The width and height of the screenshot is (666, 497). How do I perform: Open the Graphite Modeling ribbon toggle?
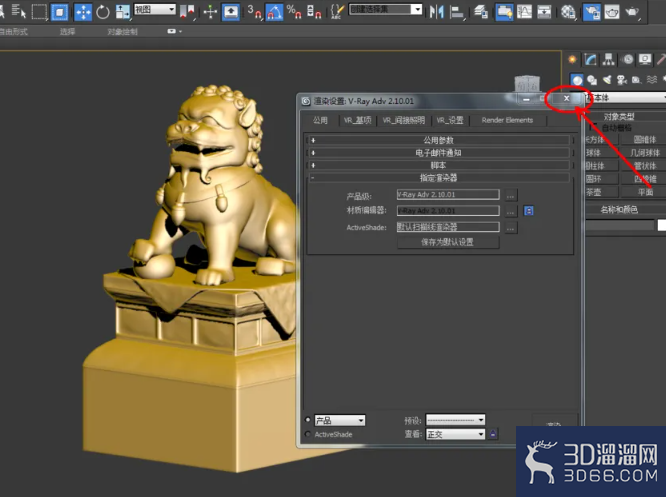tap(504, 12)
